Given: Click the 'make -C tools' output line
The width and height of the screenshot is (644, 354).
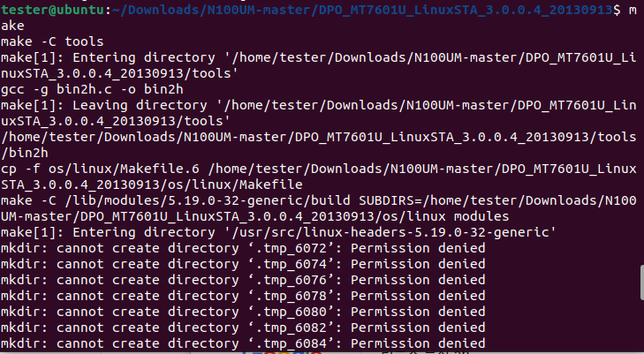Looking at the screenshot, I should point(52,41).
